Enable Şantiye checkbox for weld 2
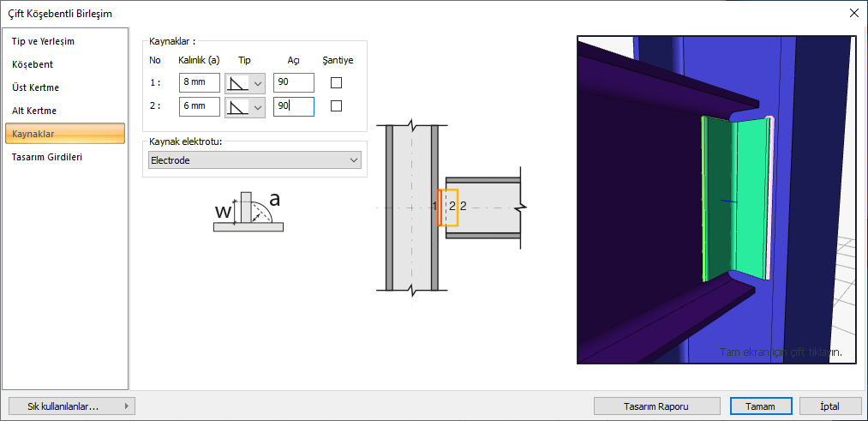This screenshot has width=868, height=421. (x=337, y=106)
